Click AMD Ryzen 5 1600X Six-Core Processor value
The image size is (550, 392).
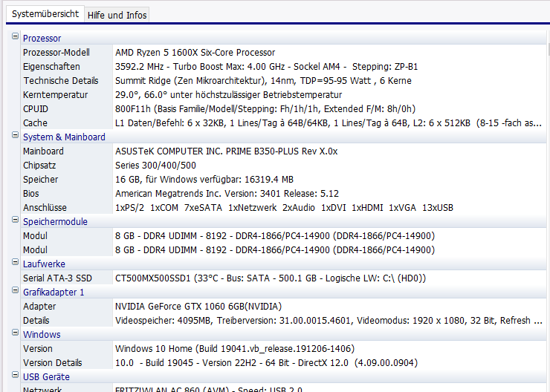tap(195, 53)
